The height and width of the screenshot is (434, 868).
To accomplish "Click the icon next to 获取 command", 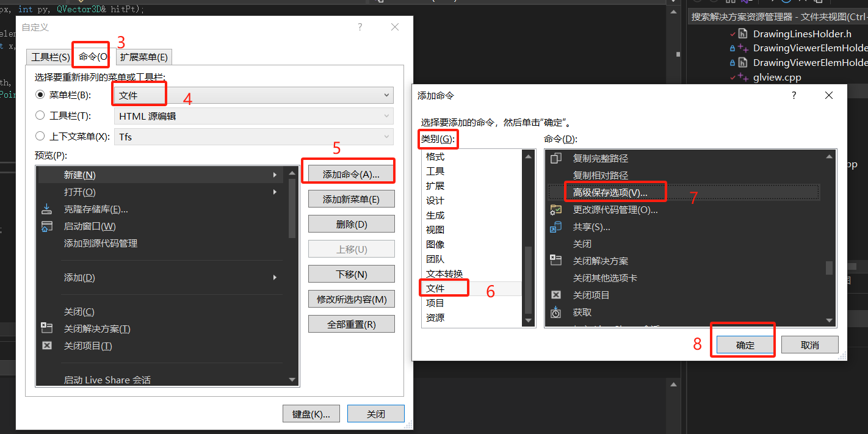I will (555, 312).
